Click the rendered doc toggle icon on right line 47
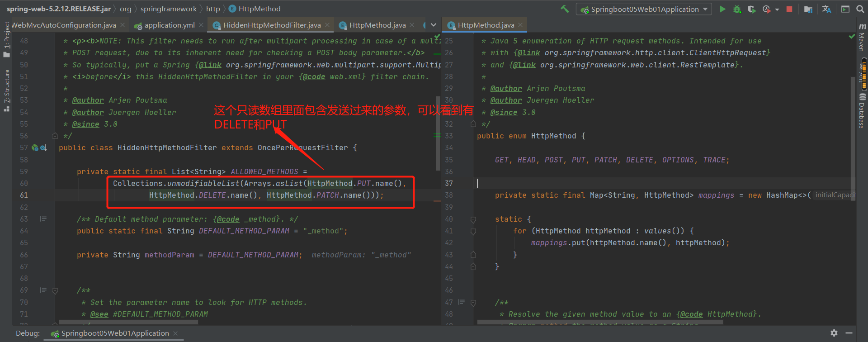868x342 pixels. point(462,302)
